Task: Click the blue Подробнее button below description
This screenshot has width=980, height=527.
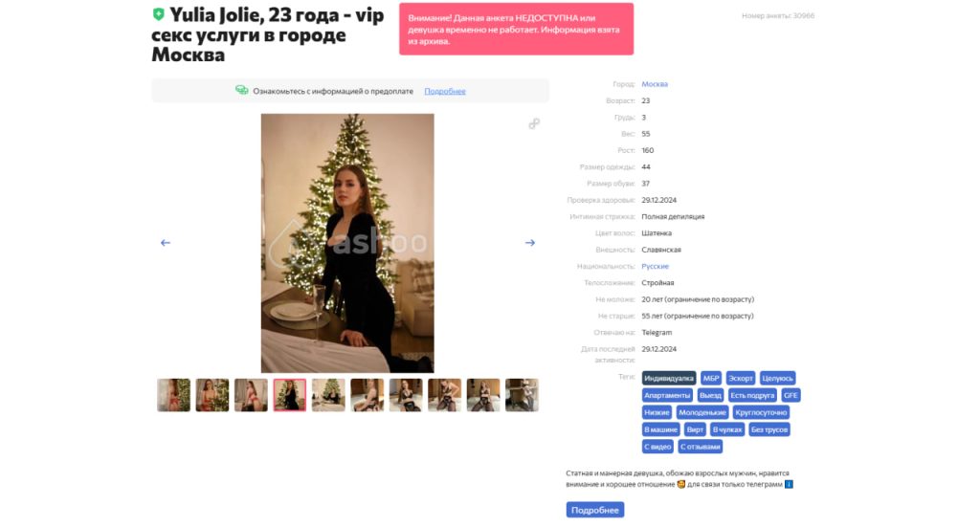Action: coord(595,510)
